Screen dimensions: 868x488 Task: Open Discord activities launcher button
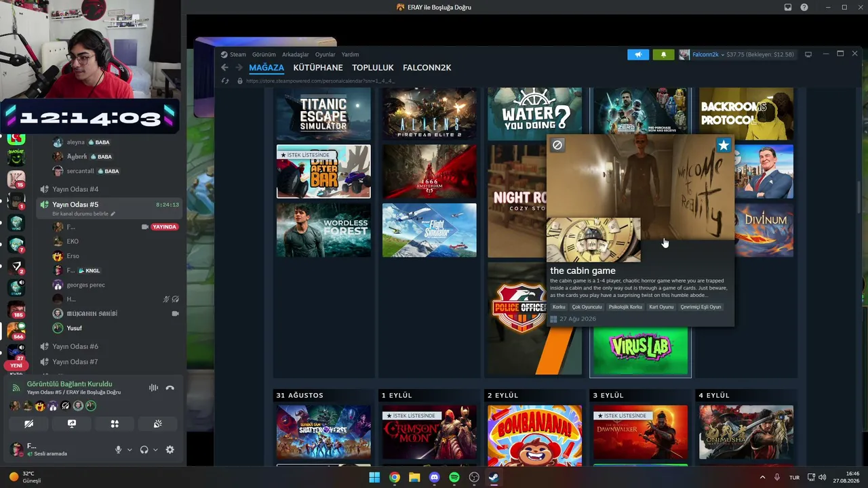115,424
